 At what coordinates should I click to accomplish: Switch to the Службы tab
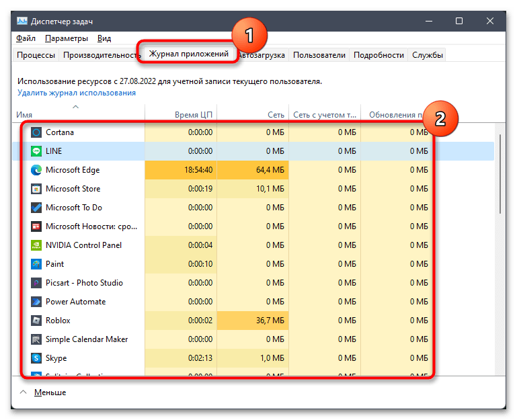pyautogui.click(x=428, y=54)
